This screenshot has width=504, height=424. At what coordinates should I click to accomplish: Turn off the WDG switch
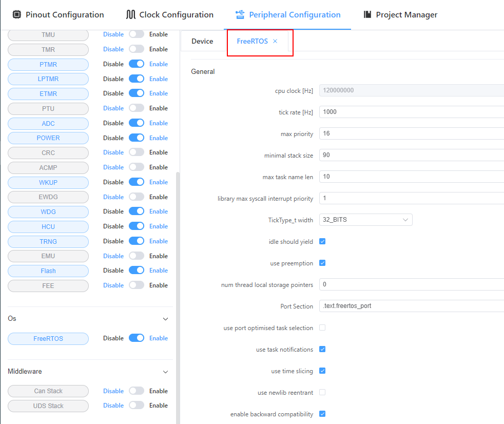[137, 211]
